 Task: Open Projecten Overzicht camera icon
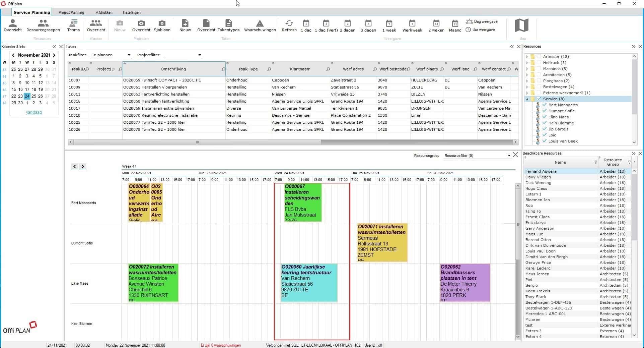tap(141, 25)
